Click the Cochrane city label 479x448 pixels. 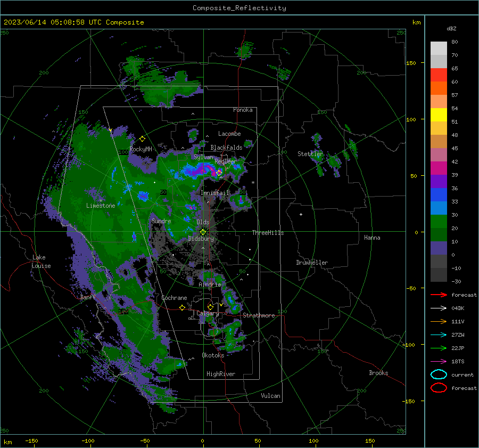tap(174, 298)
